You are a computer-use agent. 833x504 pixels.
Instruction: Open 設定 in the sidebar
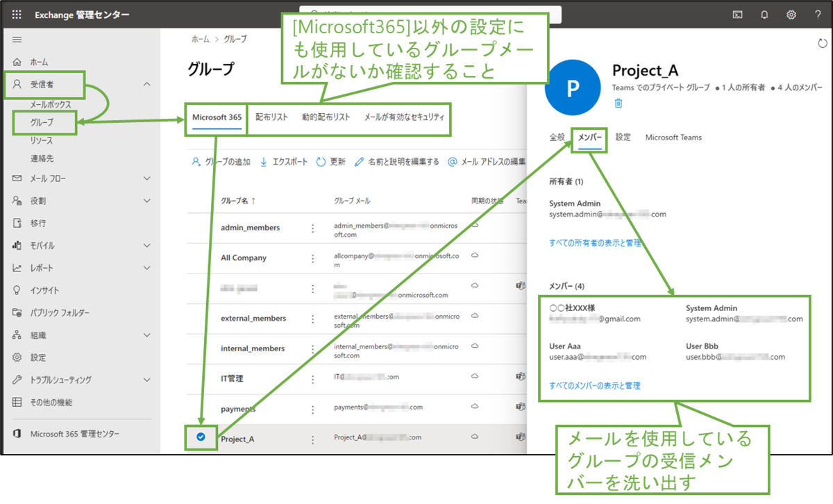pos(38,358)
